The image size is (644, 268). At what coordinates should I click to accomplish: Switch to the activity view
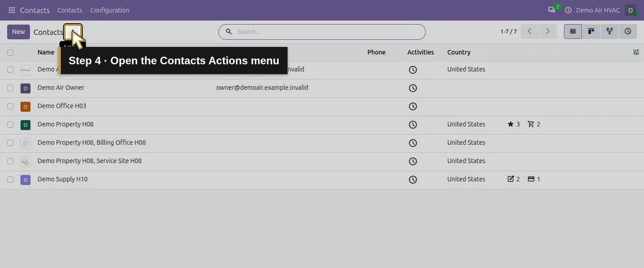(x=628, y=32)
